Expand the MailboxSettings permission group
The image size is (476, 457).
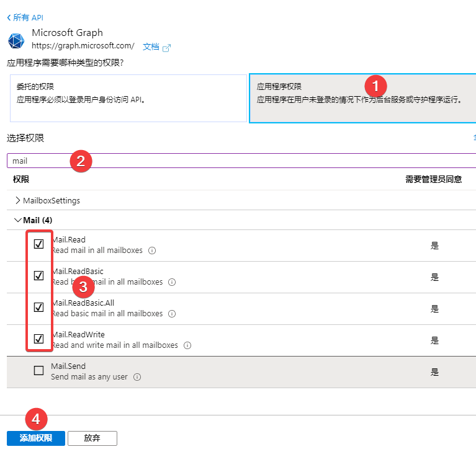coord(17,200)
